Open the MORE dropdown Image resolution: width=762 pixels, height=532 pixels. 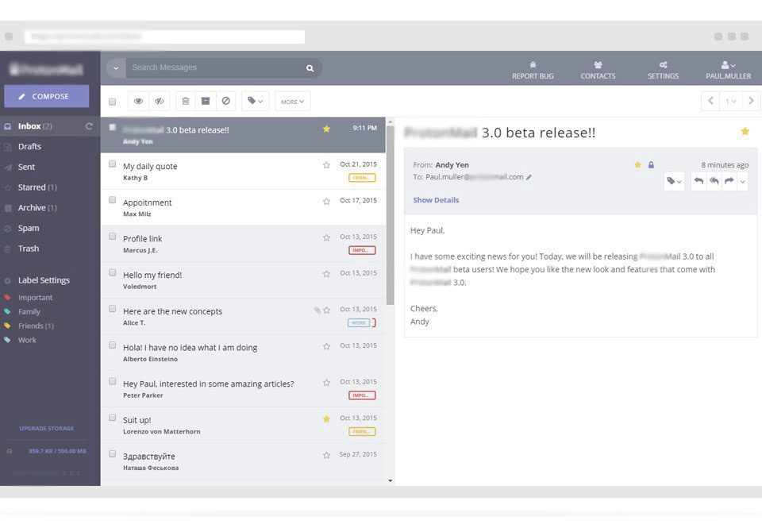click(293, 101)
